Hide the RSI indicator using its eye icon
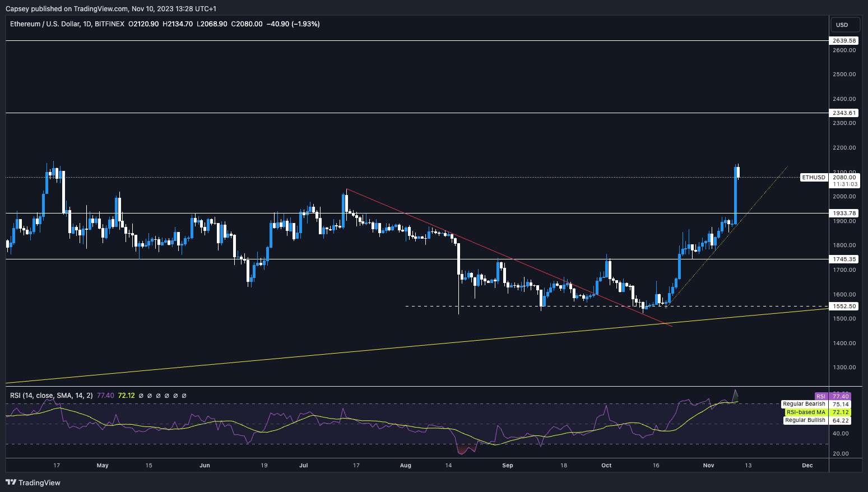Screen dimensions: 868x492 (142, 395)
